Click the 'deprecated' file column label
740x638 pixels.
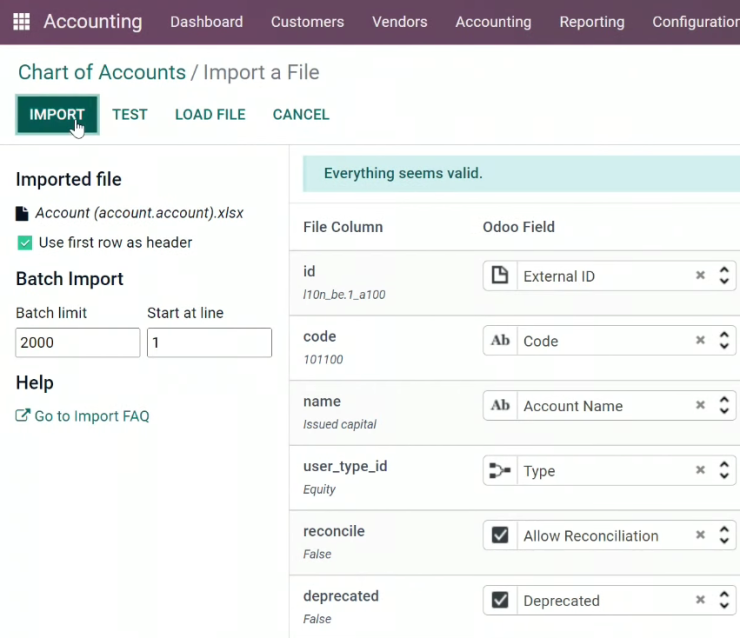click(341, 596)
